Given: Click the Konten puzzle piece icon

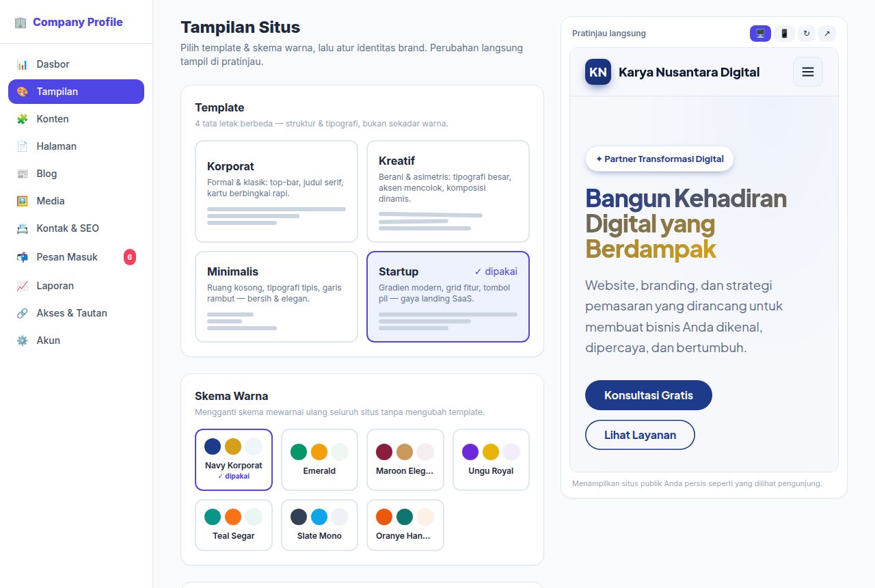Looking at the screenshot, I should (x=22, y=119).
